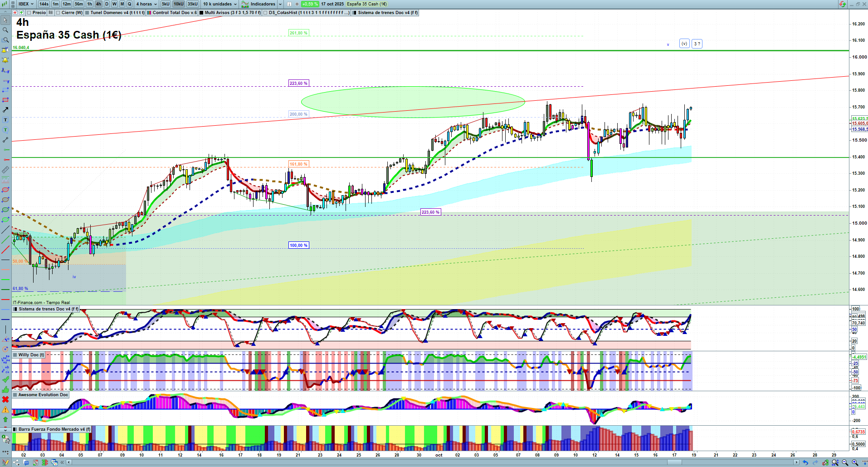Toggle the Precio checkbox
Viewport: 868px width, 467px height.
[x=29, y=13]
